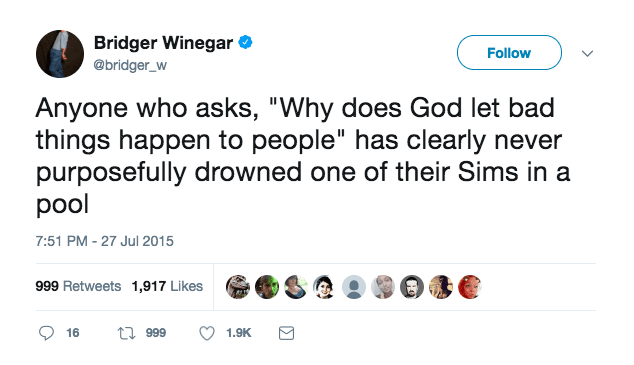634x365 pixels.
Task: View the 999 Retweets list
Action: [x=78, y=286]
